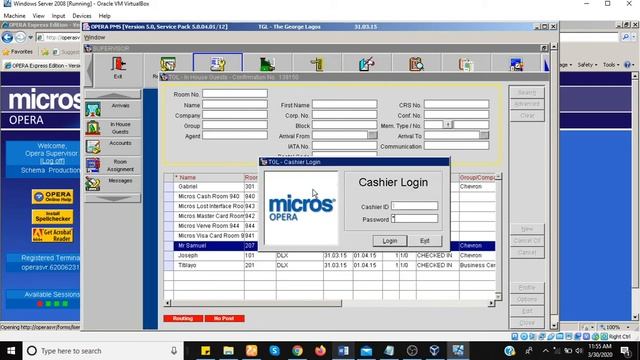Click the pencil-and-page toolbar icon
This screenshot has height=360, width=640.
tap(367, 64)
